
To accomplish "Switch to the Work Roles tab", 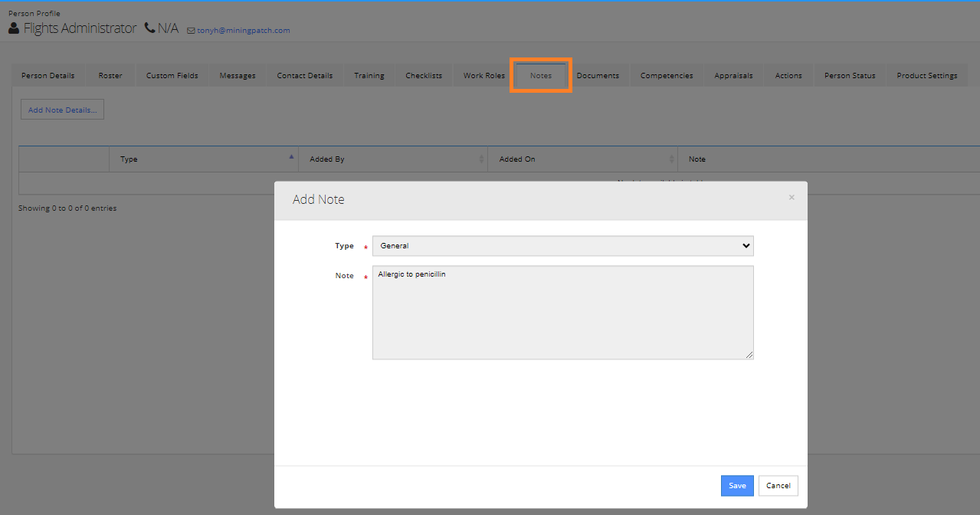I will (483, 75).
